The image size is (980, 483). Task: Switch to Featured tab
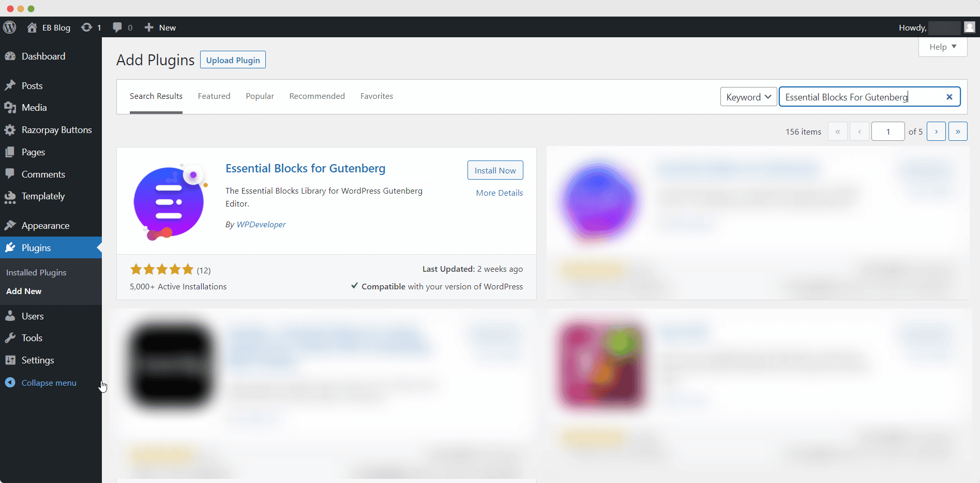214,96
